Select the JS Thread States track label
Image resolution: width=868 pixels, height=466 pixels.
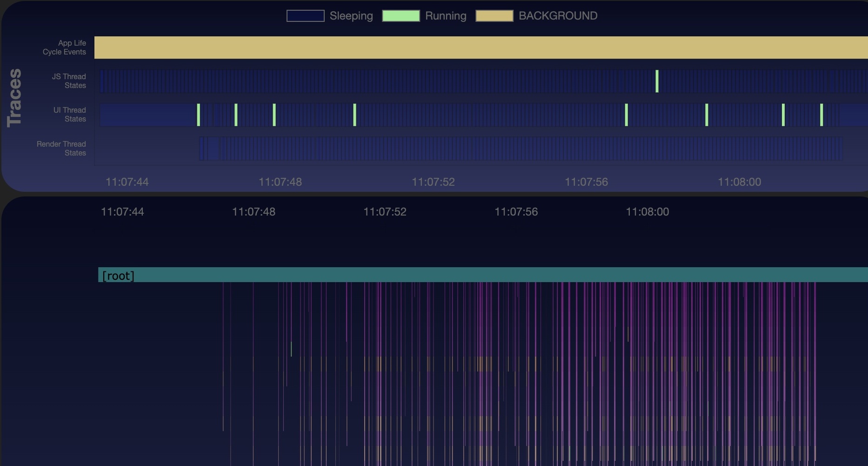click(68, 81)
